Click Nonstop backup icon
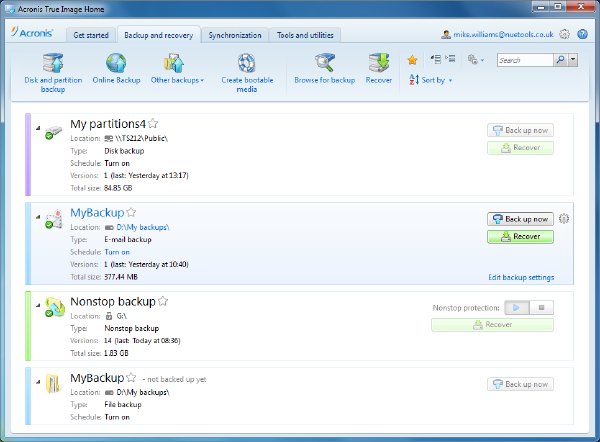600x442 pixels. (x=54, y=307)
